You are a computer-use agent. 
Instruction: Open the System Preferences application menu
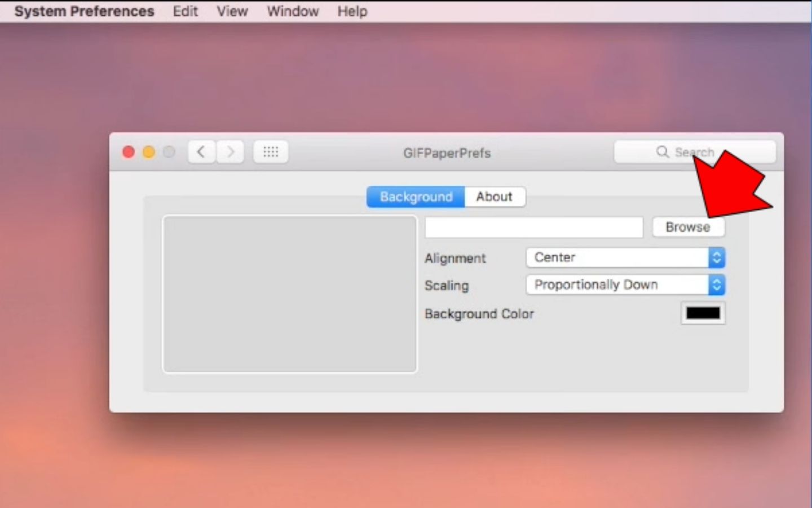(84, 11)
